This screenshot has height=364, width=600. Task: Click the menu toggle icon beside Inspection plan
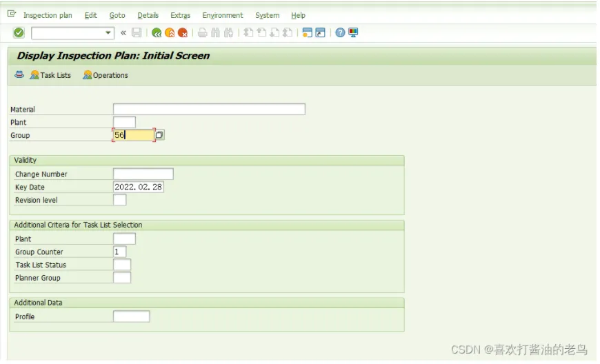[12, 14]
